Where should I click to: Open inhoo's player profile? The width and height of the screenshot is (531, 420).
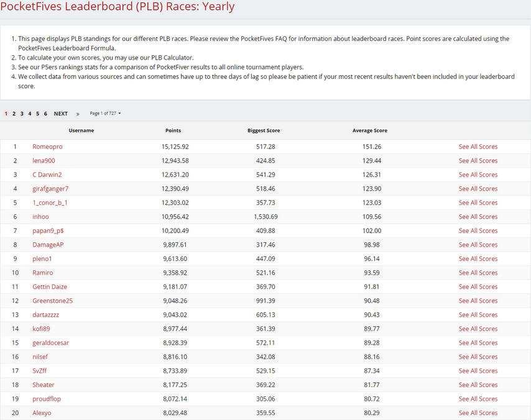point(40,217)
